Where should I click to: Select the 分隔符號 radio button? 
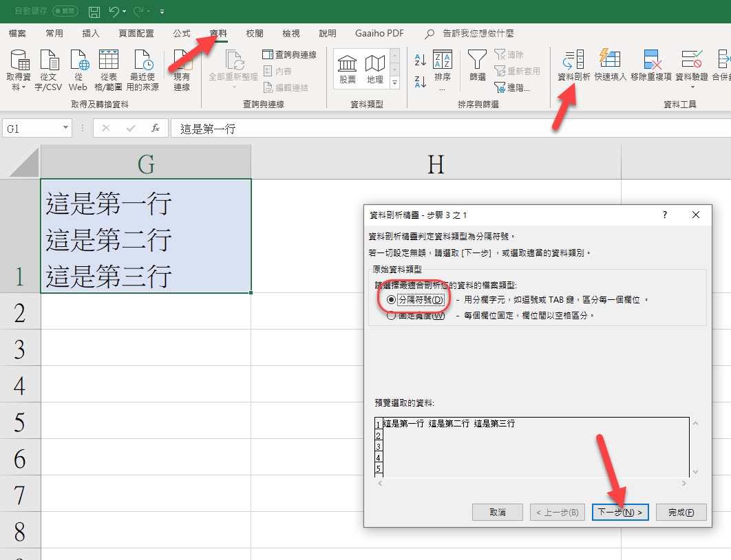click(x=391, y=300)
